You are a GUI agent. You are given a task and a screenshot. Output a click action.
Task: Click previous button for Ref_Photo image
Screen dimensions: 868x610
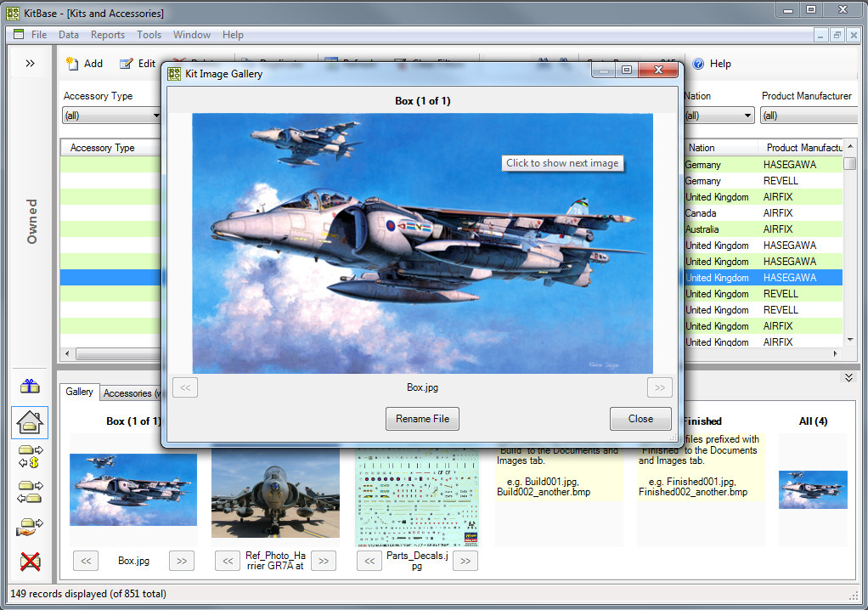pyautogui.click(x=228, y=561)
